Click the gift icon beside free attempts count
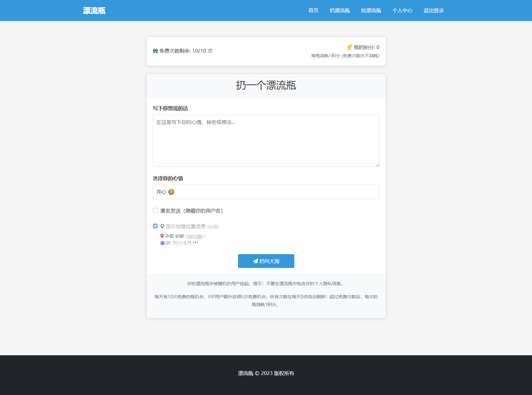 coord(155,50)
